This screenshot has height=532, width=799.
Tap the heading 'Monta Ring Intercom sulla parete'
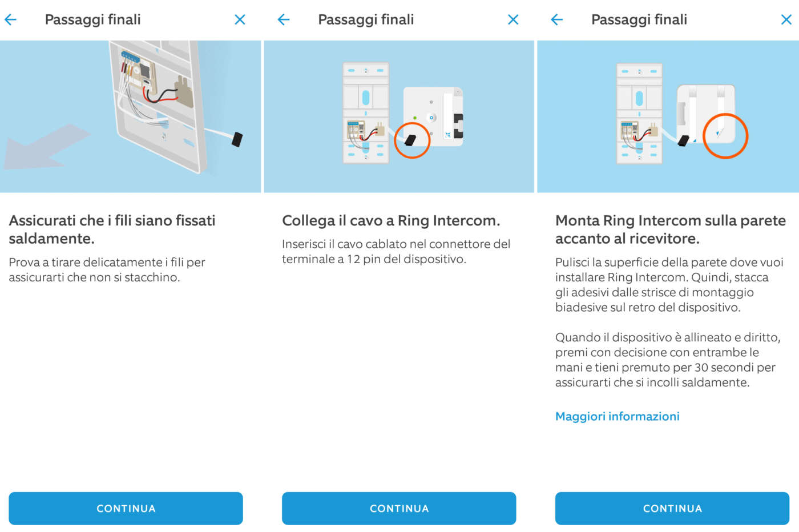tap(670, 229)
